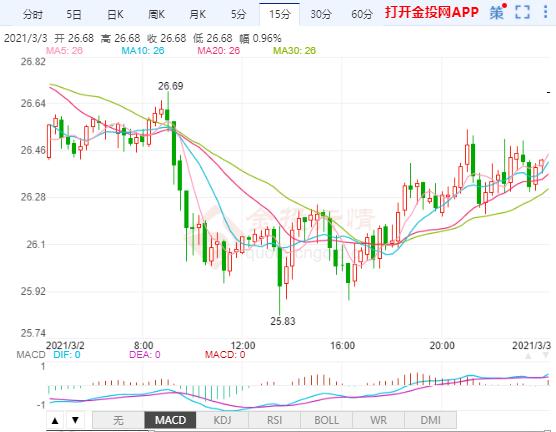Viewport: 556px width, 432px height.
Task: Open the 策 strategy icon
Action: (498, 12)
